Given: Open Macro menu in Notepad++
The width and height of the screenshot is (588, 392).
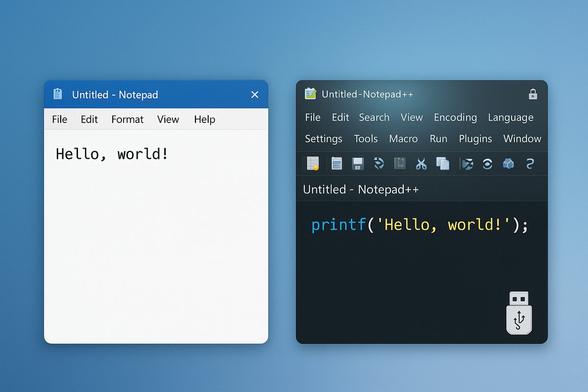Looking at the screenshot, I should (x=404, y=139).
